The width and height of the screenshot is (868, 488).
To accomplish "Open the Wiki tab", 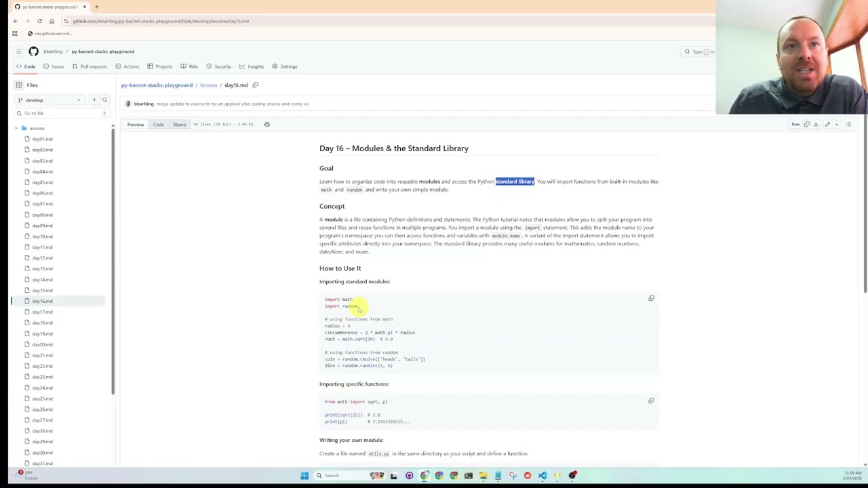I will [189, 66].
